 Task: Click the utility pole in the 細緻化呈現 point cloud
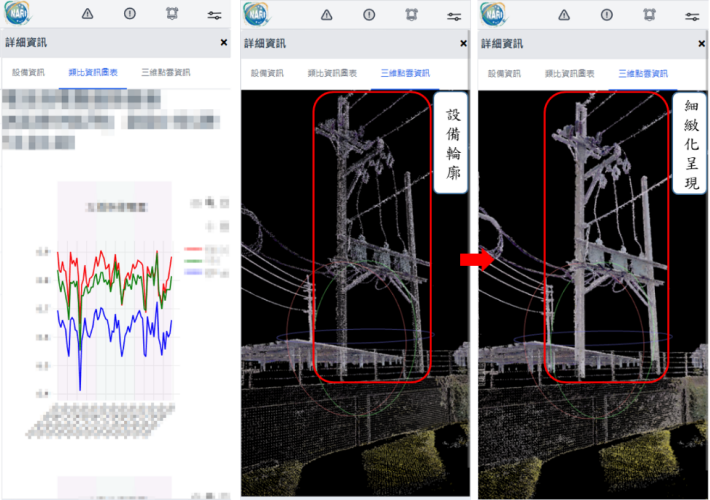click(x=581, y=236)
